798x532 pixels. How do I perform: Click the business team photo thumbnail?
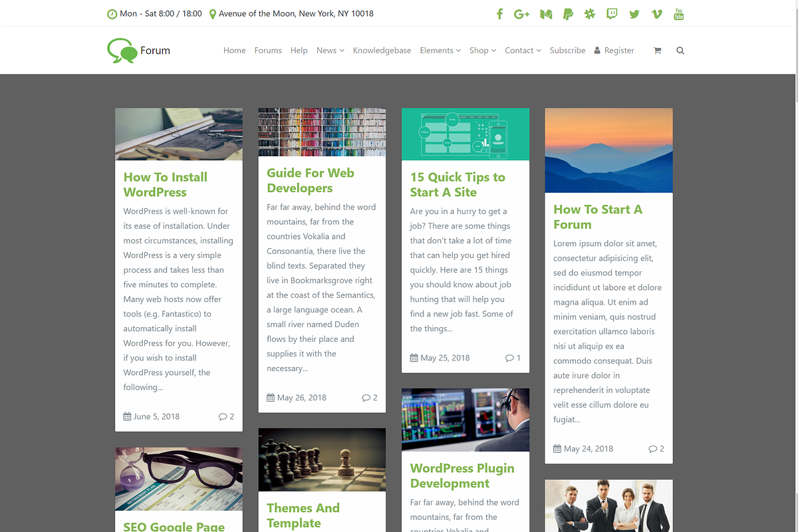[x=608, y=506]
